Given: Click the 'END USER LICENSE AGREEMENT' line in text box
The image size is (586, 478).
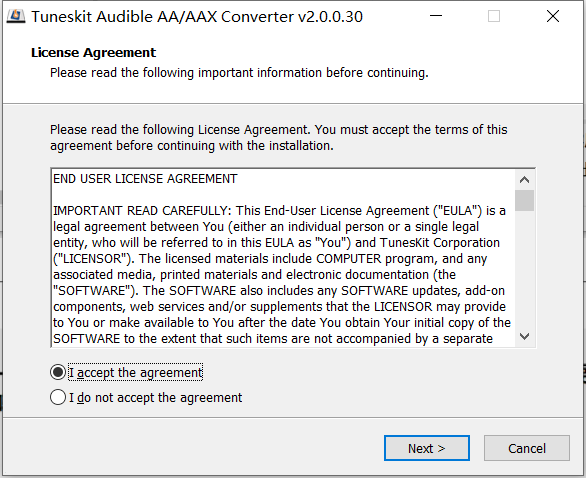Looking at the screenshot, I should point(145,179).
